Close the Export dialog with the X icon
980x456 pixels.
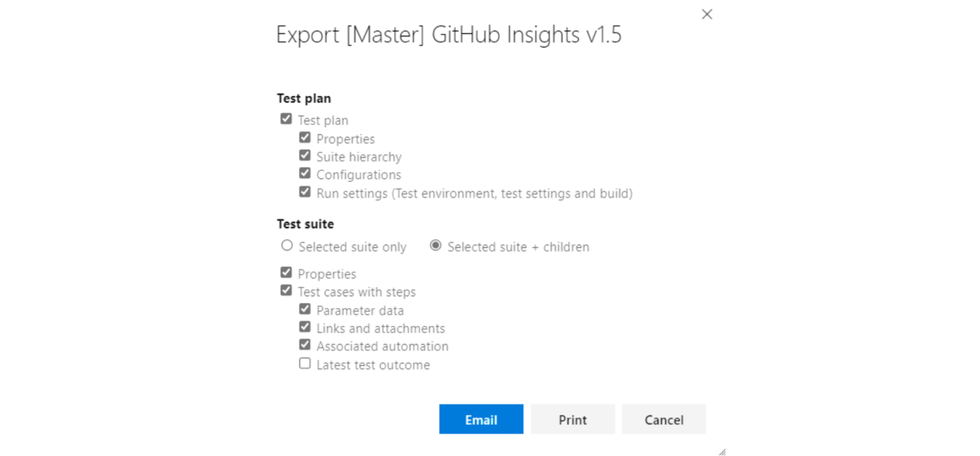(x=707, y=14)
